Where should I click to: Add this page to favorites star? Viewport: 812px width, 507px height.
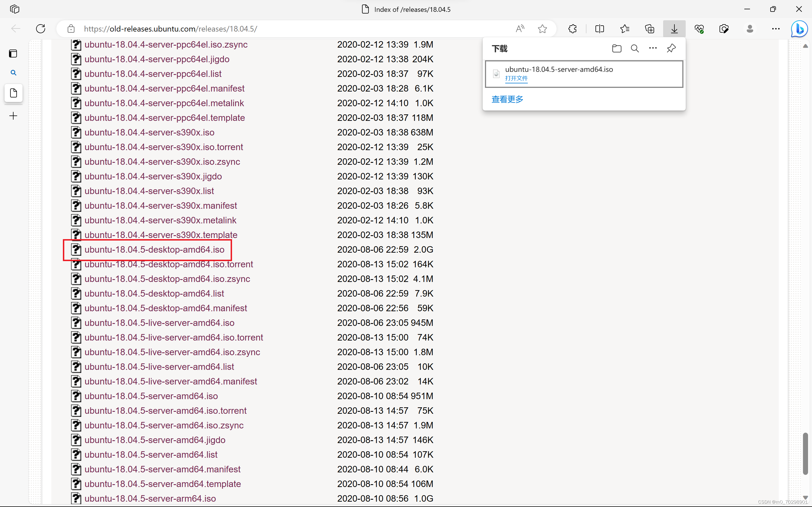pos(542,29)
